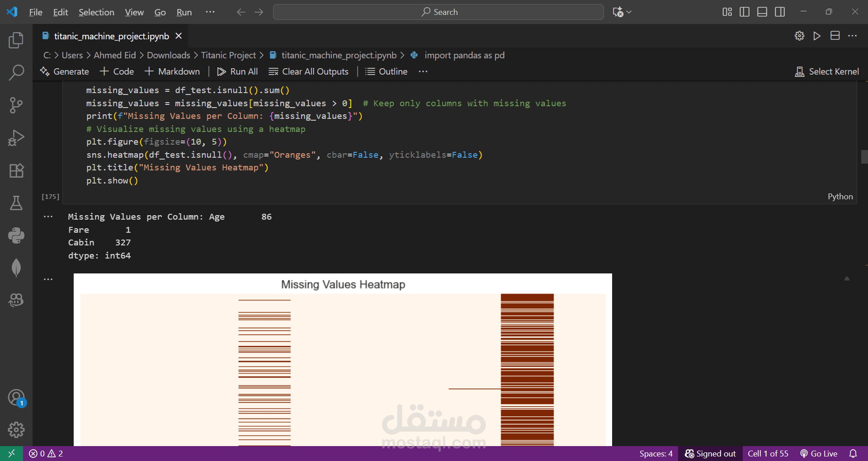Open the Extensions view
868x461 pixels.
click(16, 171)
